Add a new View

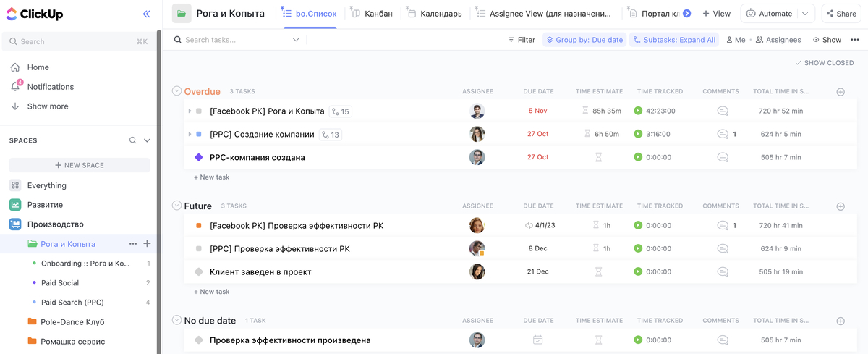(x=716, y=14)
